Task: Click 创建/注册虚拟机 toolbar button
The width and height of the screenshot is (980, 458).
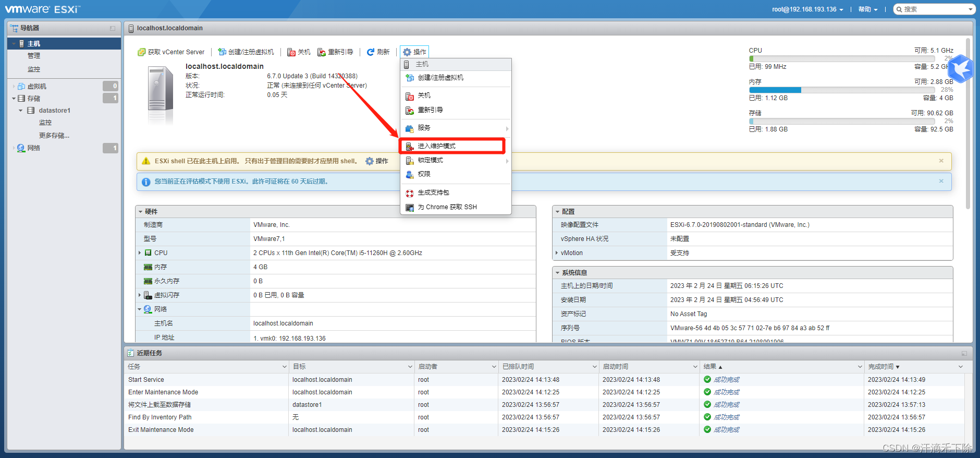Action: point(246,52)
